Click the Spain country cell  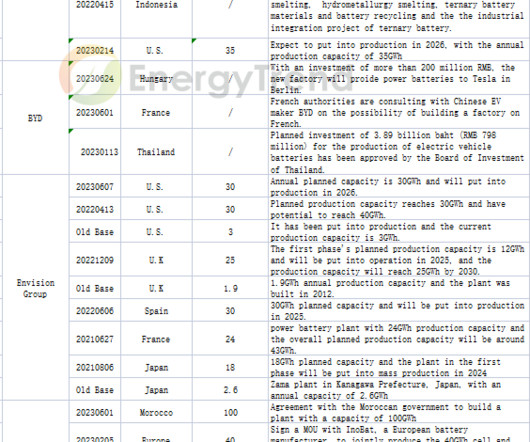click(x=156, y=311)
